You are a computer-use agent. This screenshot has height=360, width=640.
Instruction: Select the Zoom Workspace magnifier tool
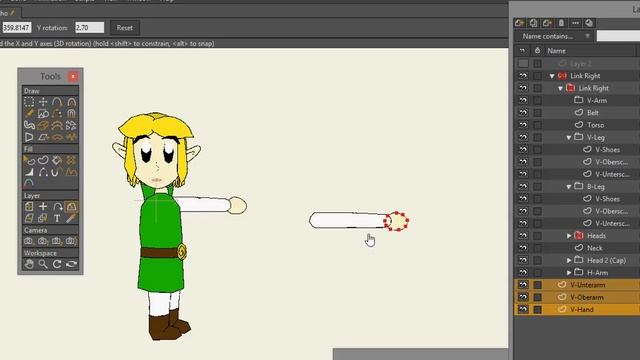[43, 264]
